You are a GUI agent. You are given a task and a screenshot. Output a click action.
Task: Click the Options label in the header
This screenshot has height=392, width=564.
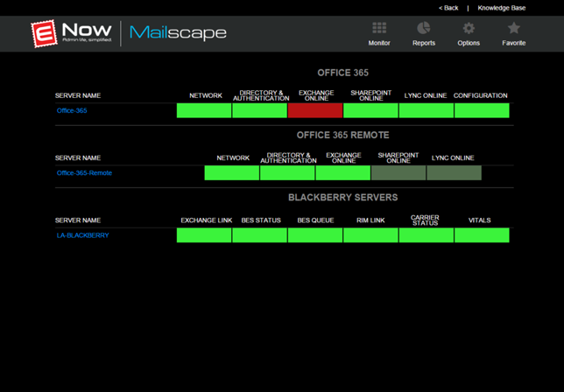469,43
